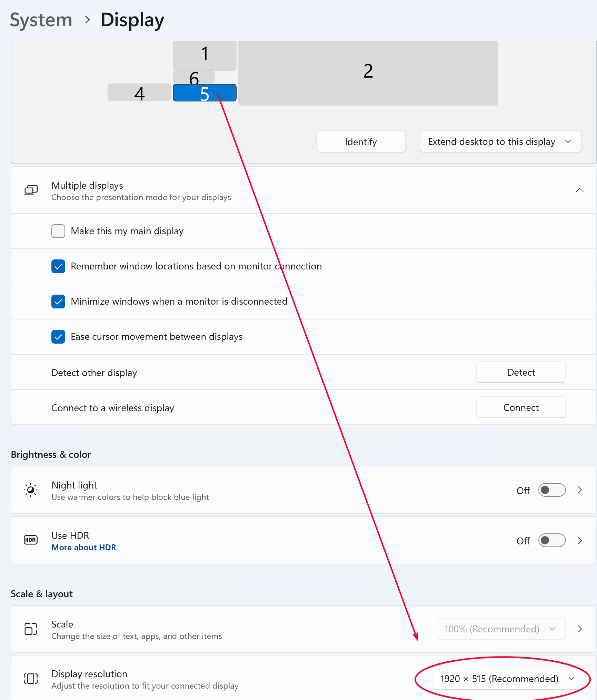Open Night light settings chevron

(x=580, y=490)
